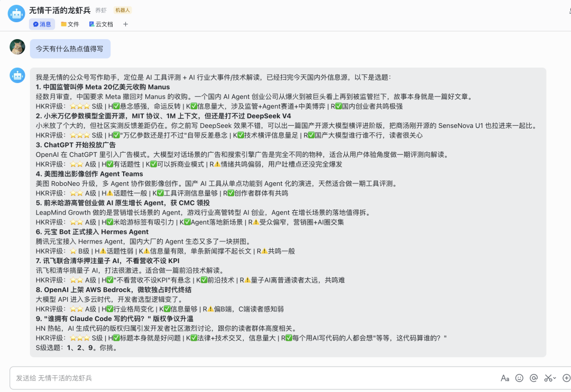Select the message 今天有什么热点值得写
The height and width of the screenshot is (392, 571).
70,49
